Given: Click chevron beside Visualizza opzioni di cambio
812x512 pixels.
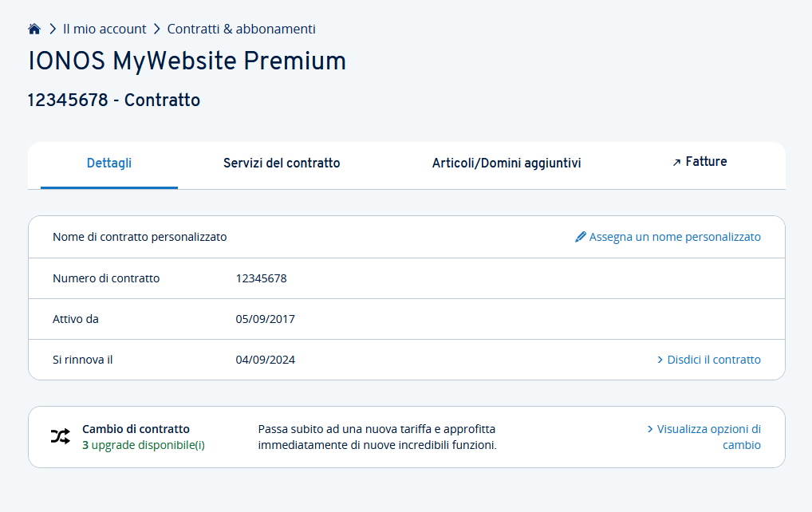Looking at the screenshot, I should coord(650,429).
